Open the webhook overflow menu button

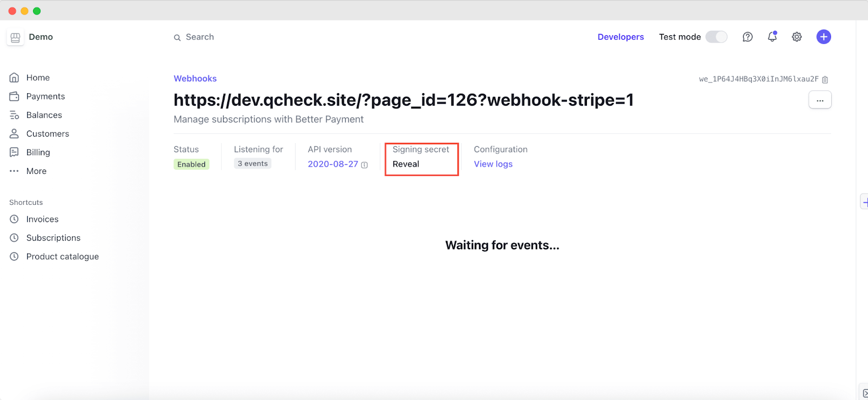820,100
